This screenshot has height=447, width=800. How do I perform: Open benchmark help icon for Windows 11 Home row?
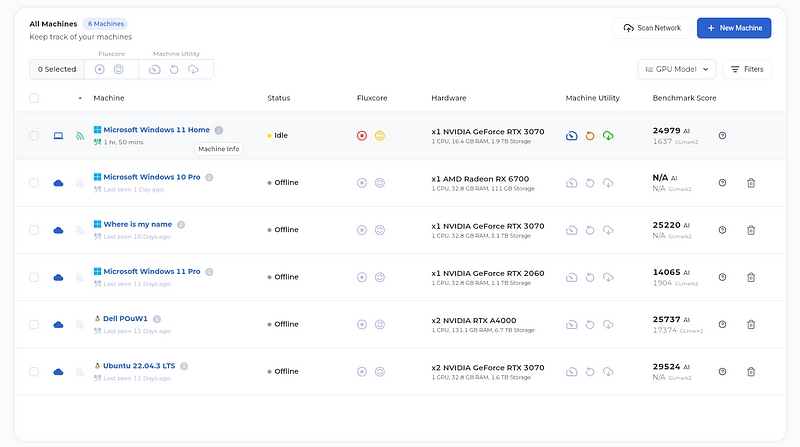(x=722, y=136)
